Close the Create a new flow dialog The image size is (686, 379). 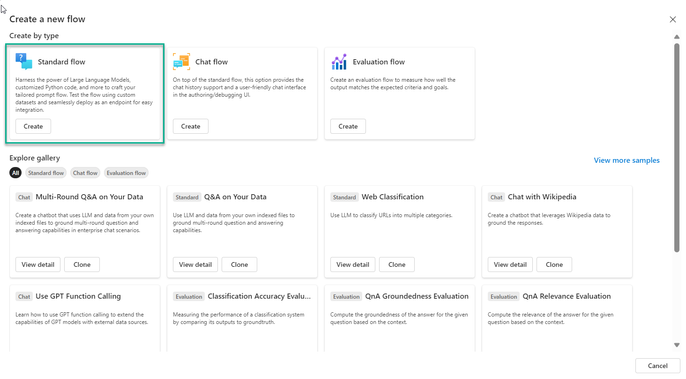672,19
